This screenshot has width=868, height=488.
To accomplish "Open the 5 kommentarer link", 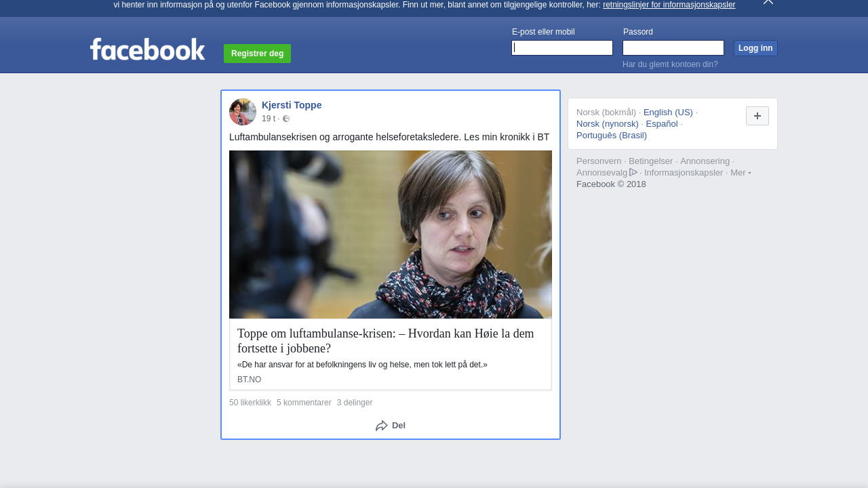I will coord(304,403).
